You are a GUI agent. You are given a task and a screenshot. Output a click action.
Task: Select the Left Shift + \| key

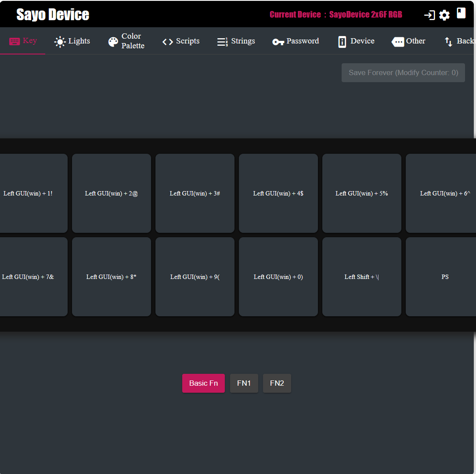pos(362,277)
